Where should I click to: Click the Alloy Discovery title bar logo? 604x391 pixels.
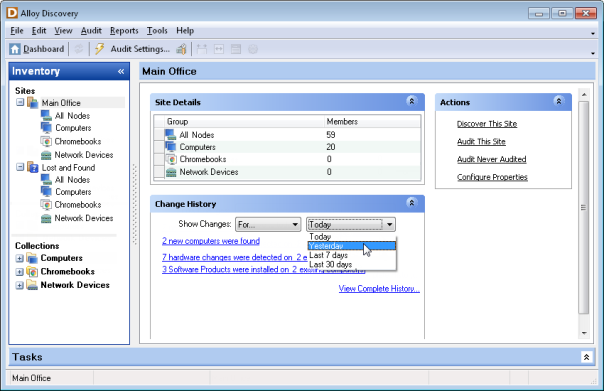12,13
